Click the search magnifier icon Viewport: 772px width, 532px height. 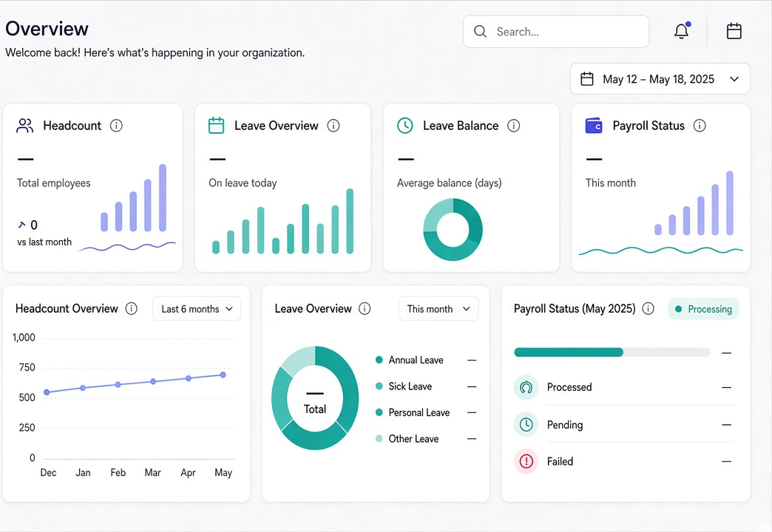pyautogui.click(x=480, y=32)
